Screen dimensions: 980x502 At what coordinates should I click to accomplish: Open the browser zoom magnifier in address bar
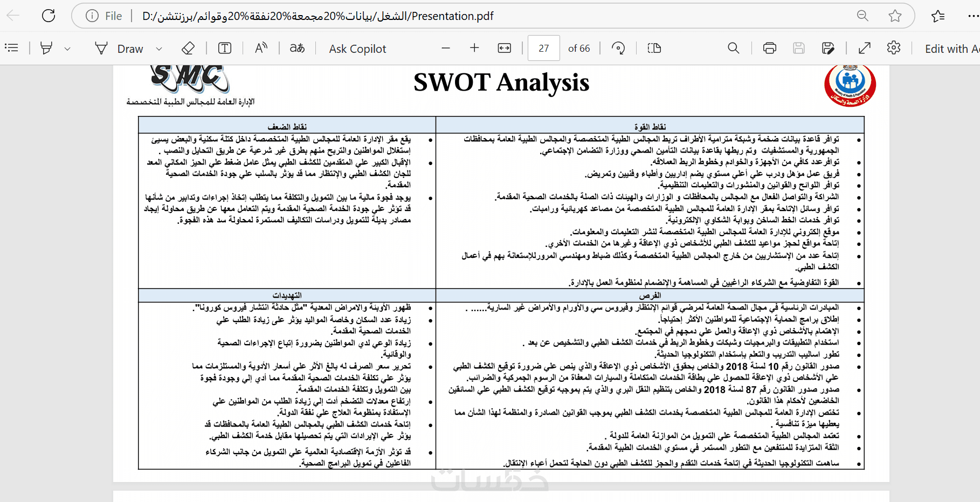click(862, 16)
